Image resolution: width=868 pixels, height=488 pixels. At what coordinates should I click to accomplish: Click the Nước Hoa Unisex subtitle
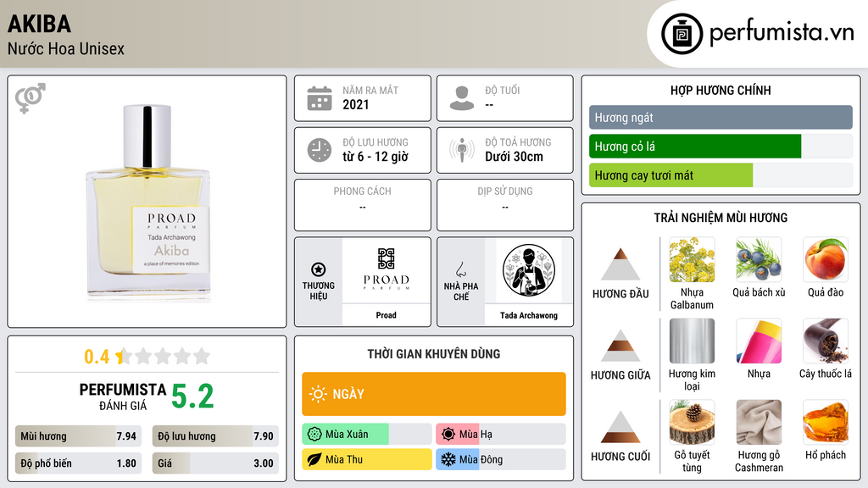click(66, 48)
